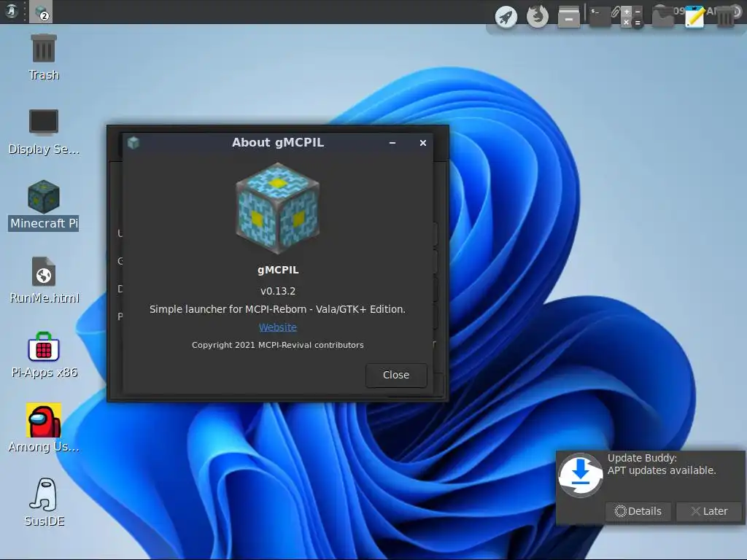Screen dimensions: 747x560
Task: Open the terminal from the dock
Action: [600, 16]
